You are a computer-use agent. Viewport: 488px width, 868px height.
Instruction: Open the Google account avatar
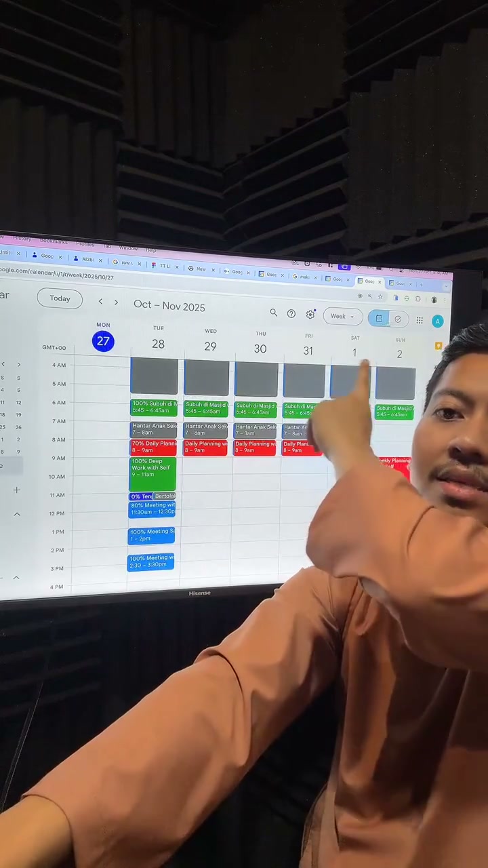click(438, 321)
